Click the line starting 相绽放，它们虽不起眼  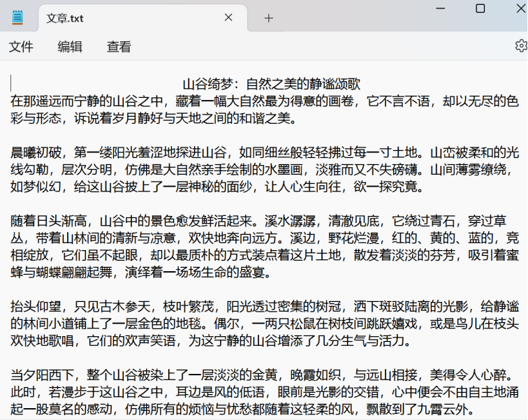click(x=264, y=255)
